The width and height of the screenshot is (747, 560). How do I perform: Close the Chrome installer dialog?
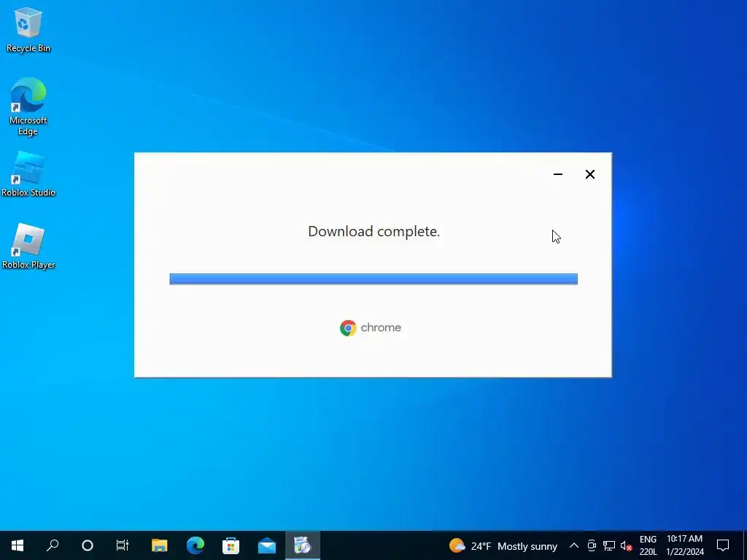pyautogui.click(x=589, y=174)
